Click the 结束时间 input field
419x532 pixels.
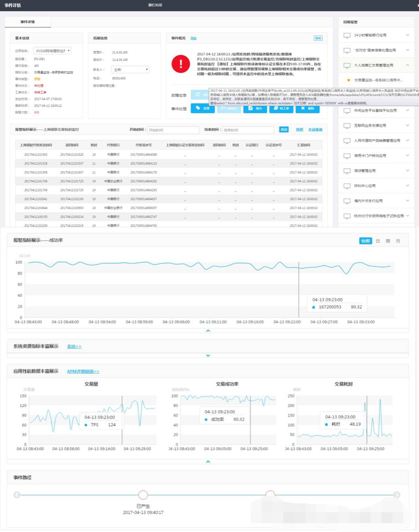tap(248, 130)
